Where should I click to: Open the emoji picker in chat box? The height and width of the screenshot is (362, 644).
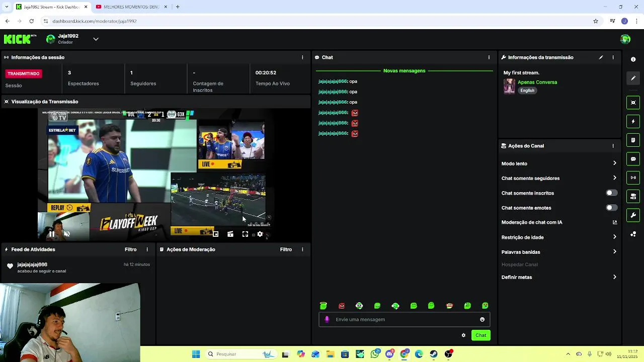pyautogui.click(x=482, y=319)
